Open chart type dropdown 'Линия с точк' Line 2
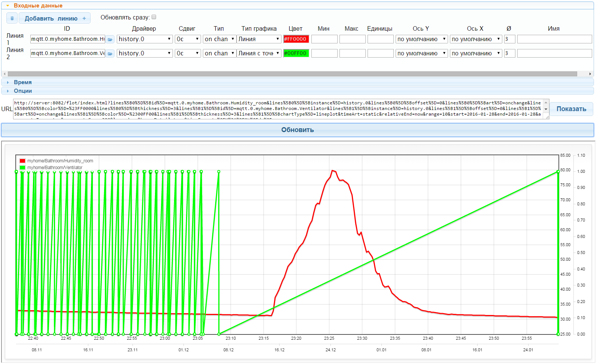This screenshot has width=597, height=364. tap(259, 53)
